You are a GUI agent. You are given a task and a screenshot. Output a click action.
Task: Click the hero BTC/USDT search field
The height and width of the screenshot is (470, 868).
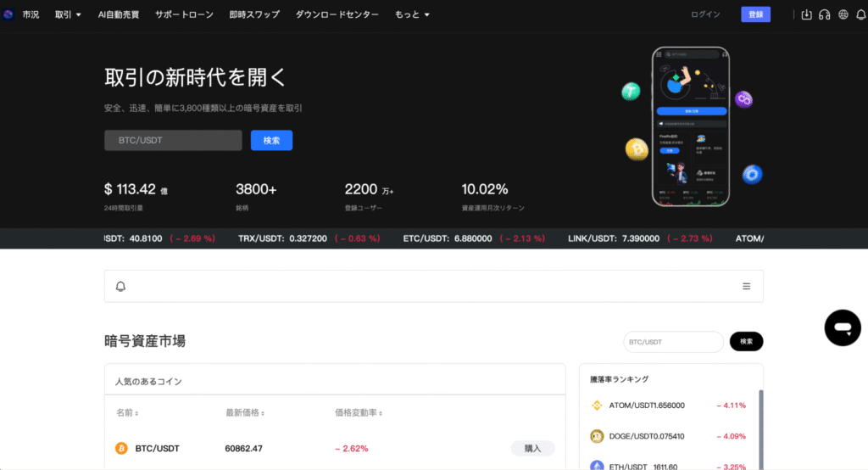[173, 141]
